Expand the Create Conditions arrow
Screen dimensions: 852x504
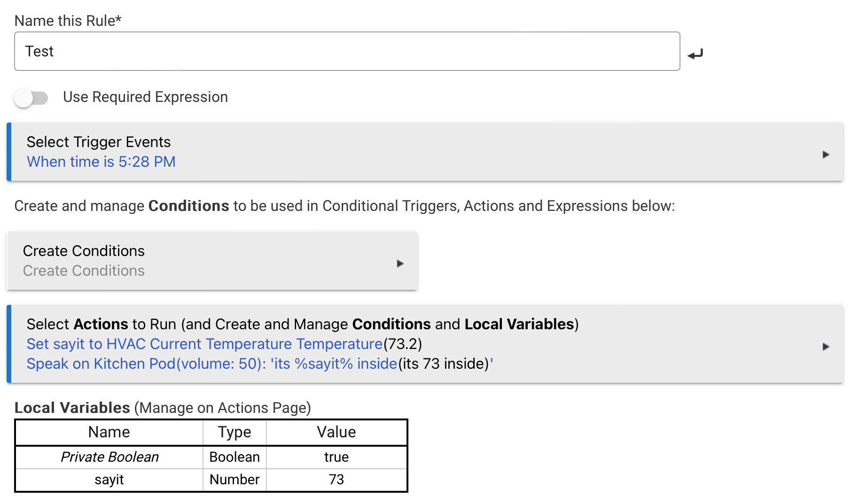click(x=400, y=264)
